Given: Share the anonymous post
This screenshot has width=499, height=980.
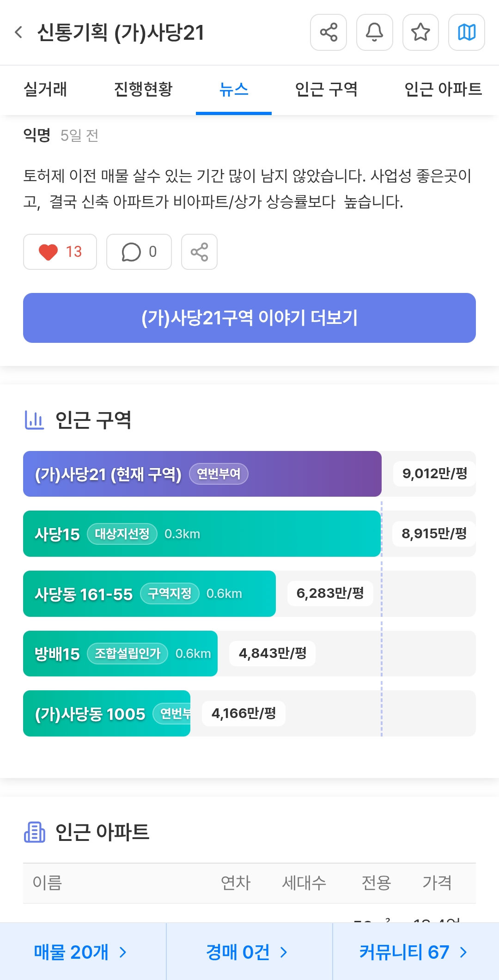Looking at the screenshot, I should click(199, 252).
